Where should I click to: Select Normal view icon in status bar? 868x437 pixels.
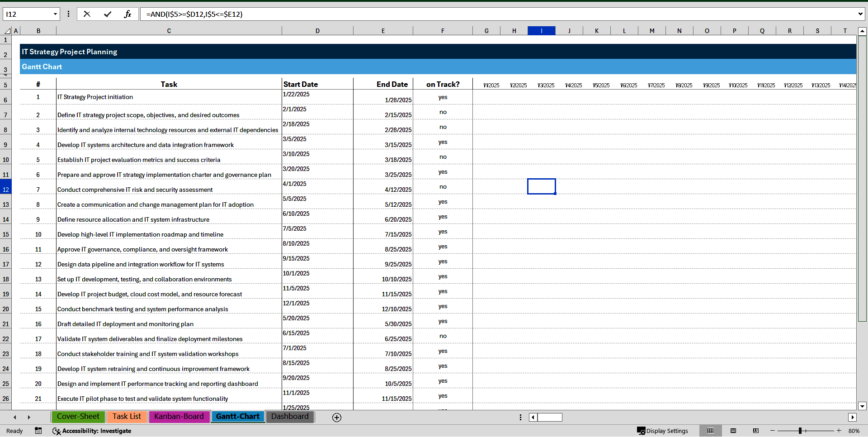(x=711, y=431)
